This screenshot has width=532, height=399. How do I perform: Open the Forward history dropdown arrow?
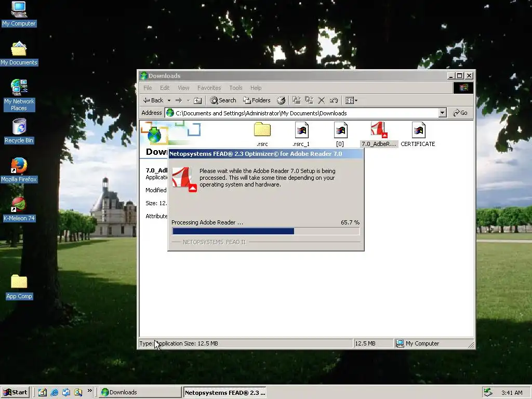(x=188, y=100)
